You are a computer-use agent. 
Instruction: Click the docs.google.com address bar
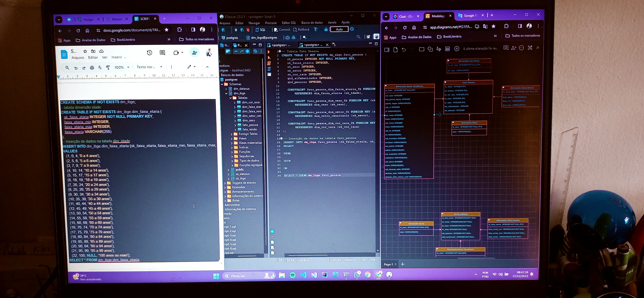(x=131, y=30)
